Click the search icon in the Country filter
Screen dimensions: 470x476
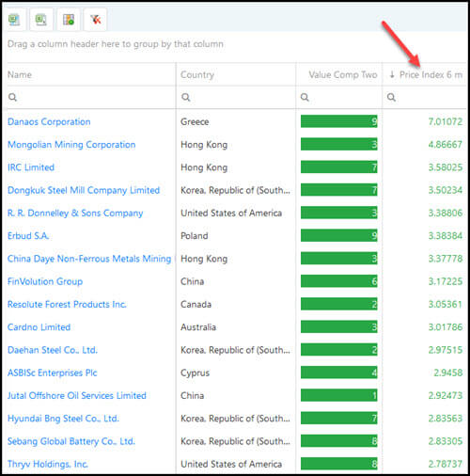pyautogui.click(x=186, y=97)
